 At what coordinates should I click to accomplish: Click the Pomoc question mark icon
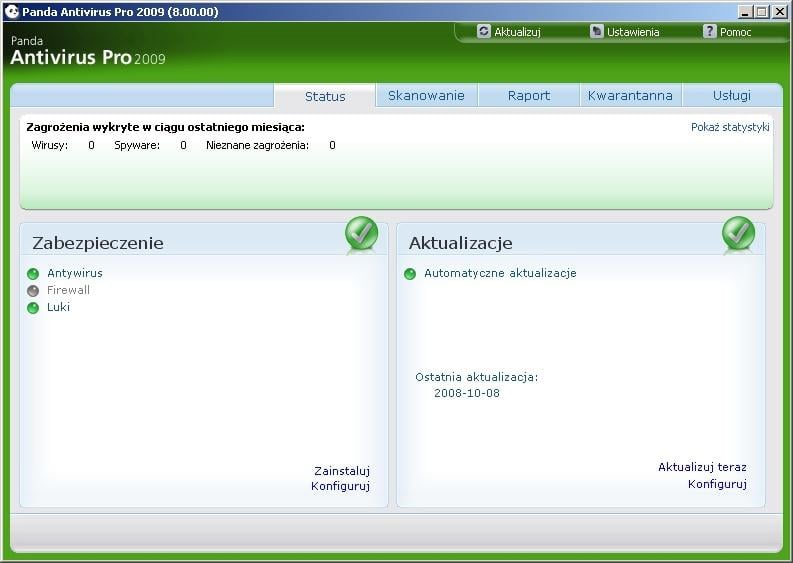pyautogui.click(x=710, y=31)
